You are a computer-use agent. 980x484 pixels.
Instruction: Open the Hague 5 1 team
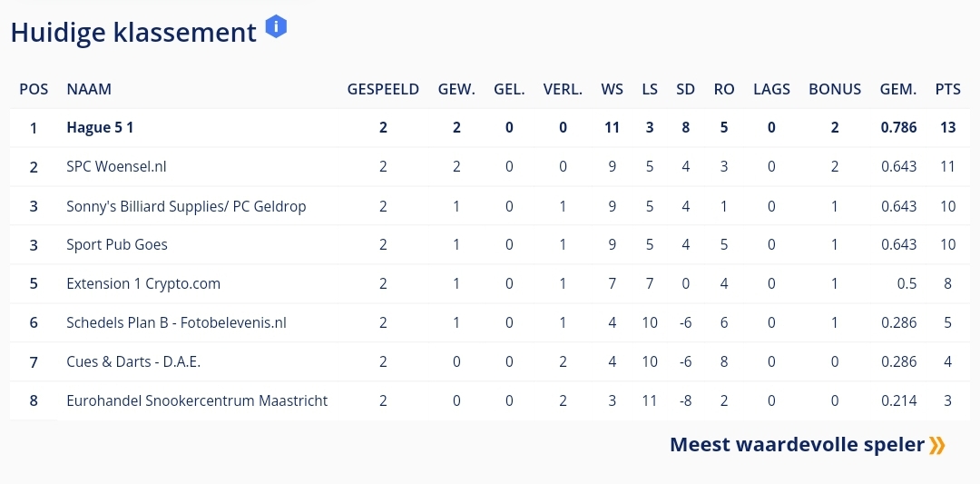100,127
